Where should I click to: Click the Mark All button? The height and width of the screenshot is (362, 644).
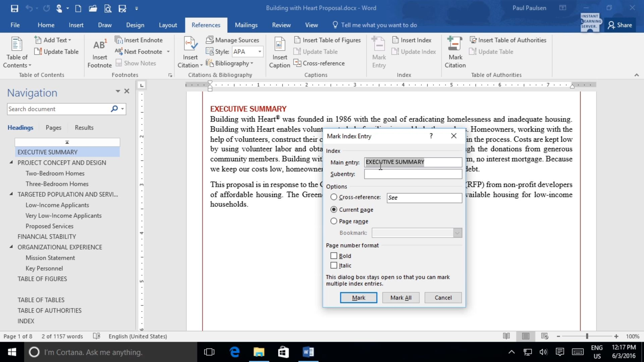point(400,297)
